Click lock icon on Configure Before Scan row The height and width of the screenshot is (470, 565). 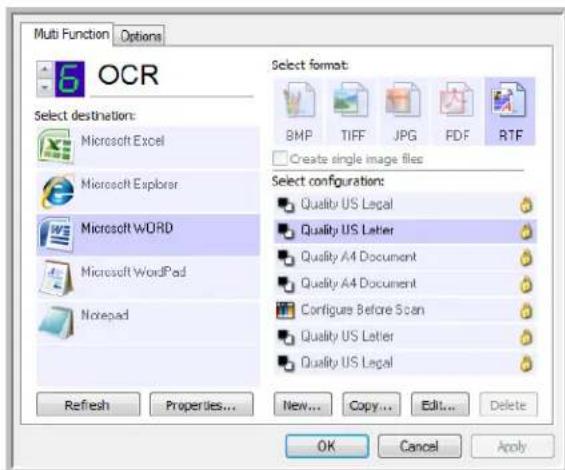(x=526, y=311)
